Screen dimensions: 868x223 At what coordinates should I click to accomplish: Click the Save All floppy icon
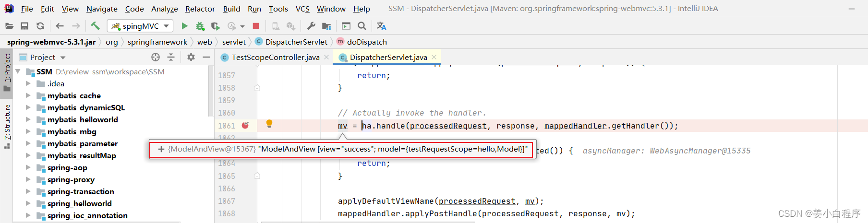24,26
